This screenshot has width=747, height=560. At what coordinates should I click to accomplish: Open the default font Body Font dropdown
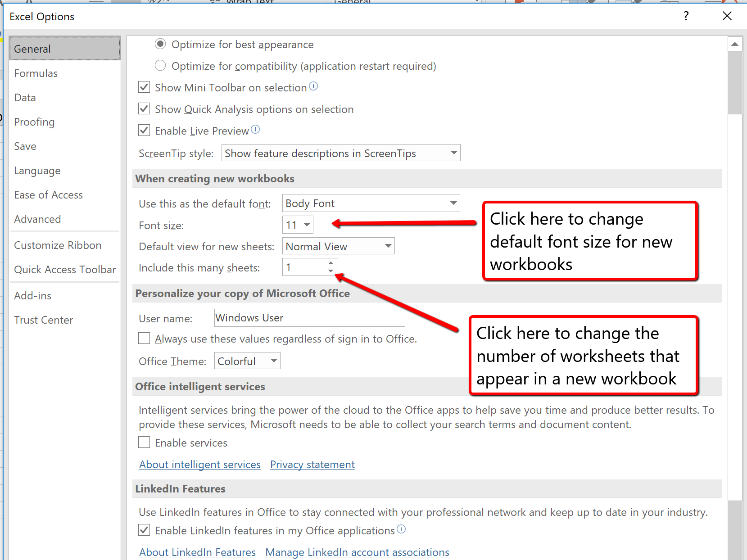pyautogui.click(x=371, y=203)
